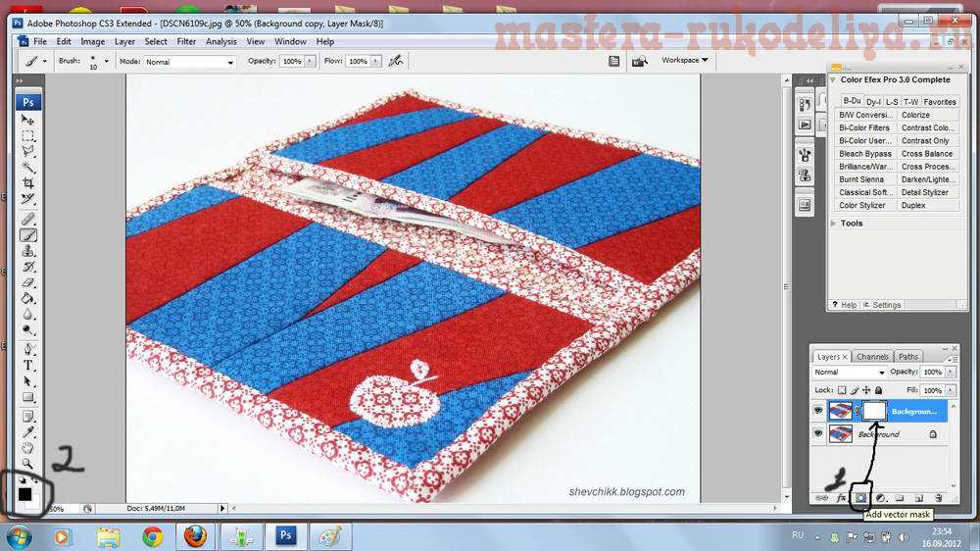
Task: Select the Blur tool
Action: [27, 315]
